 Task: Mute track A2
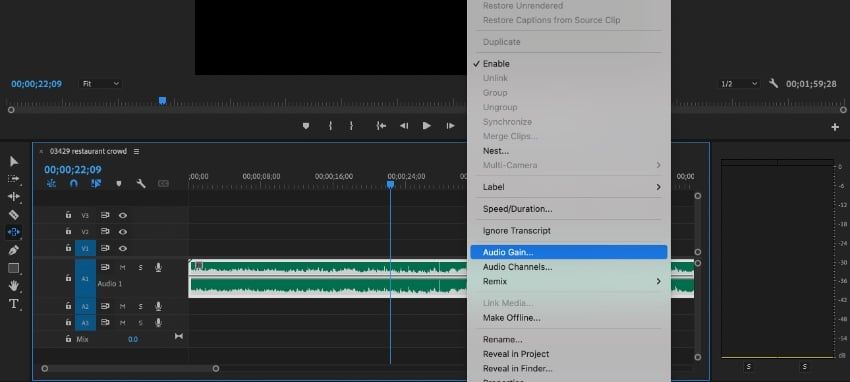123,306
